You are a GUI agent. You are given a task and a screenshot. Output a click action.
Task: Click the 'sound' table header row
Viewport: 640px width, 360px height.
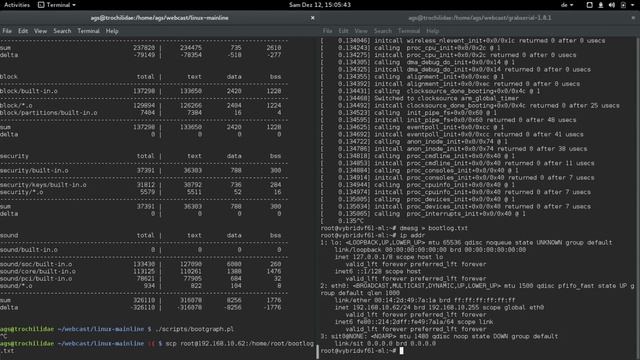(x=141, y=236)
